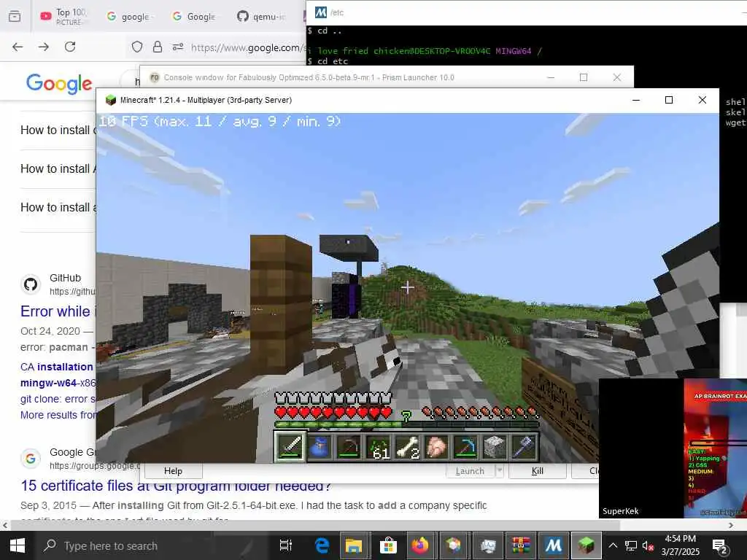
Task: Open WinRAR from the taskbar
Action: [520, 545]
